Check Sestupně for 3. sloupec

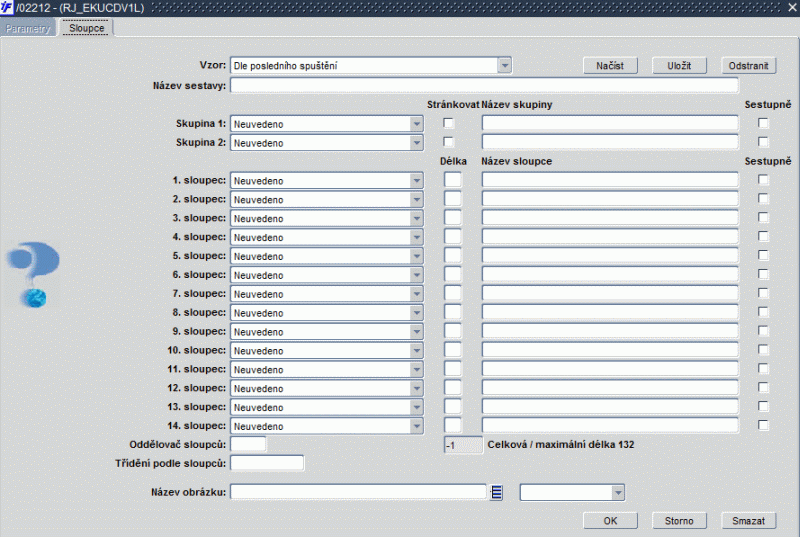[x=763, y=217]
